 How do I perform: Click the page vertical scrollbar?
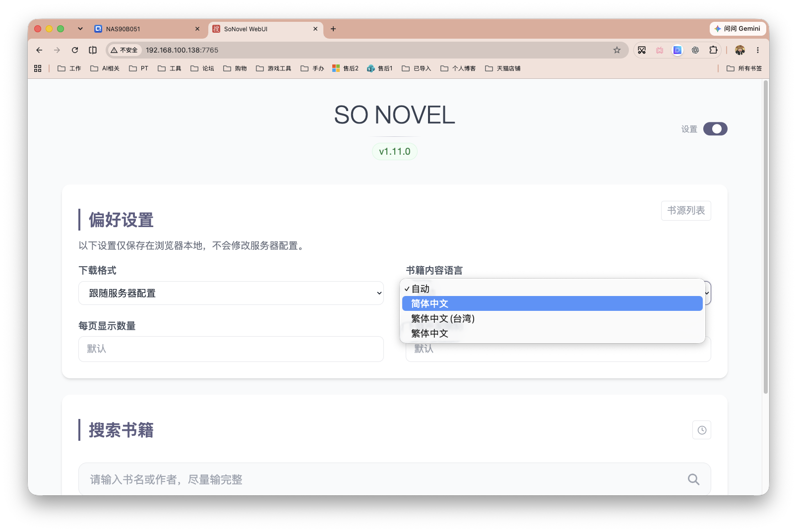766,237
